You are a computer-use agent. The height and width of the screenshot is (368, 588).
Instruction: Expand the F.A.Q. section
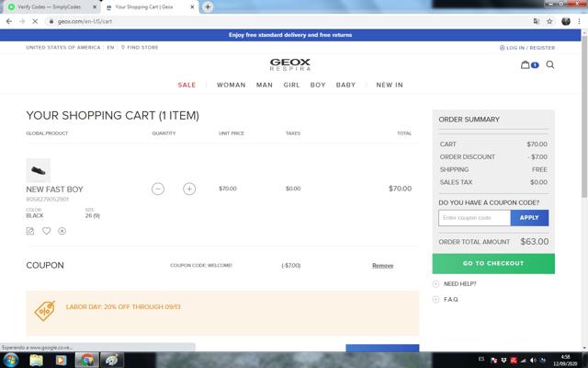446,299
